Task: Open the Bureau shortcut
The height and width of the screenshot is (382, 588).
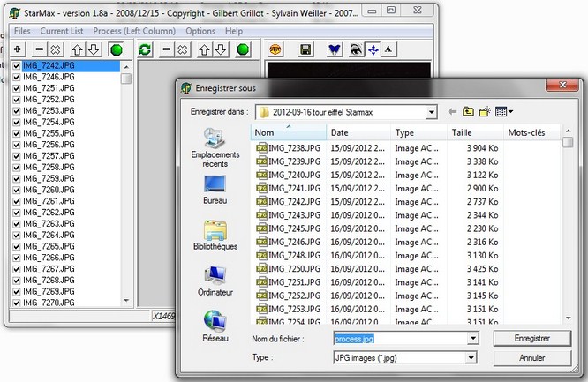Action: pos(215,190)
